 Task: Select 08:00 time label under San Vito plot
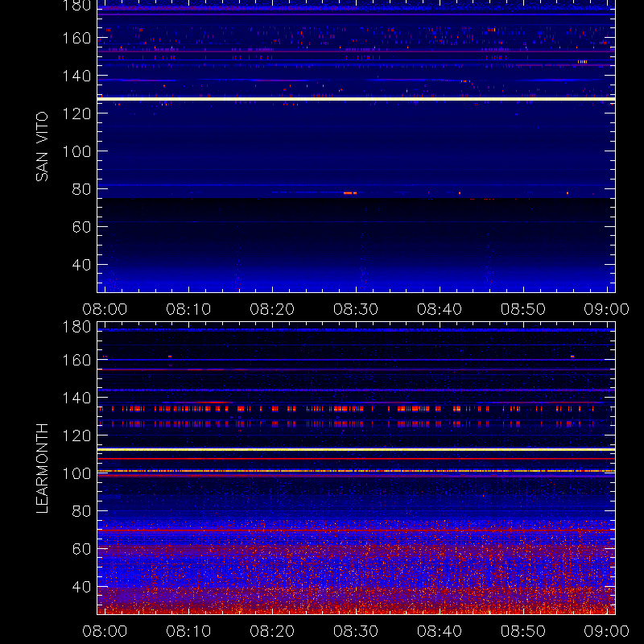pos(105,309)
